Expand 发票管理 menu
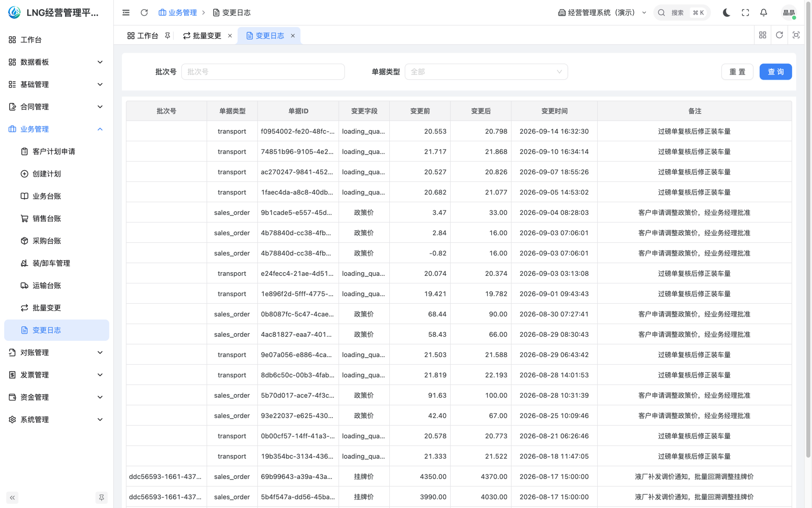This screenshot has height=508, width=812. 56,375
